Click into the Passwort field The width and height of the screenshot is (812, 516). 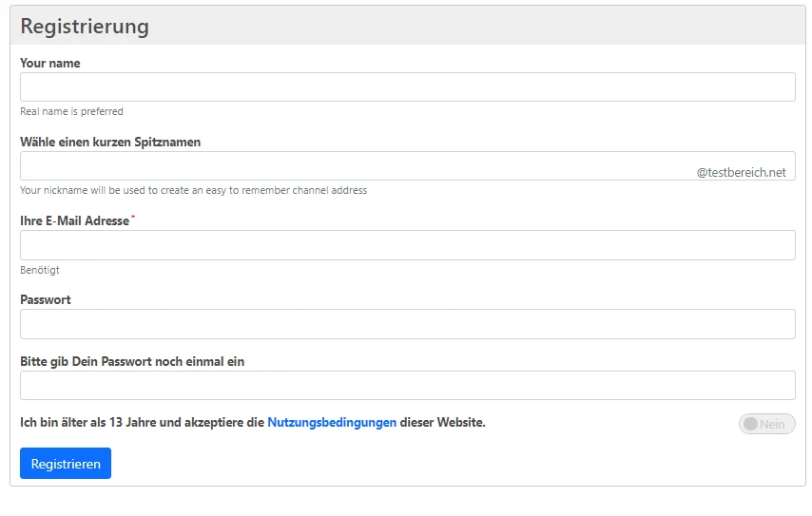407,324
